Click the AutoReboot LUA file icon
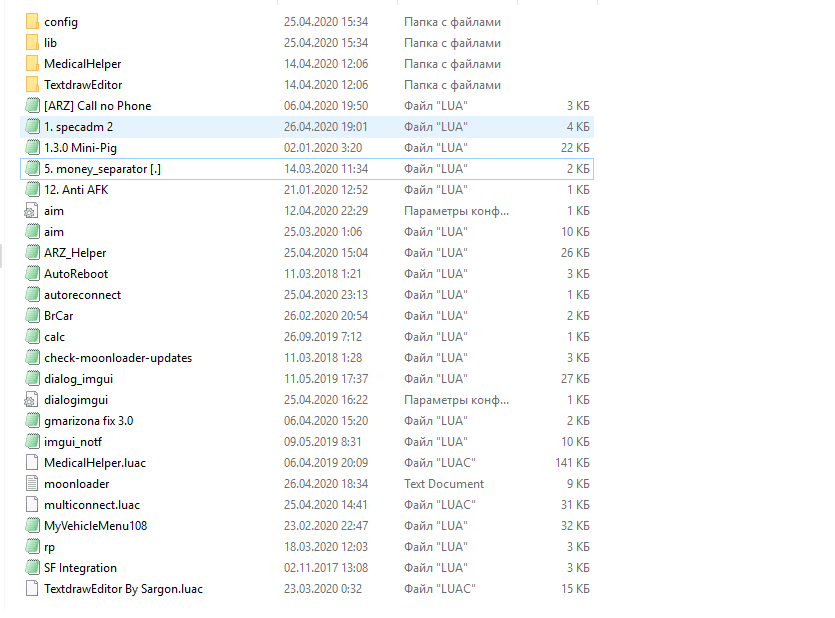The width and height of the screenshot is (835, 618). tap(31, 274)
